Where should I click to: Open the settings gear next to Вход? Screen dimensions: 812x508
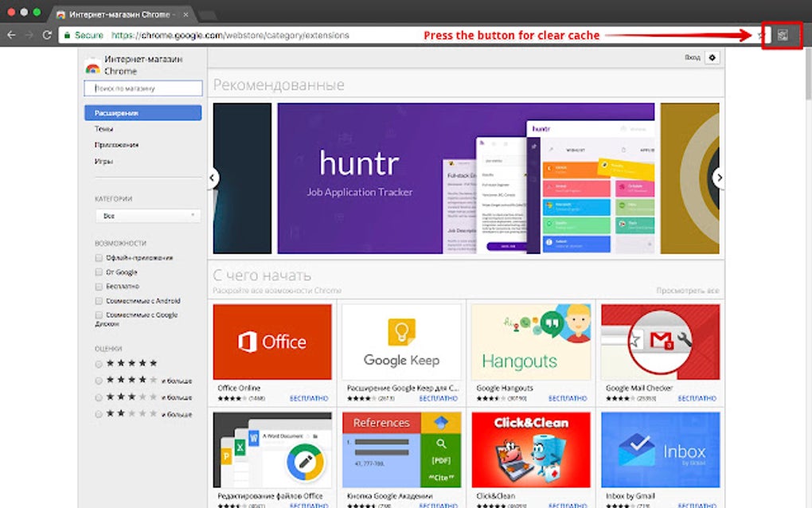[712, 57]
